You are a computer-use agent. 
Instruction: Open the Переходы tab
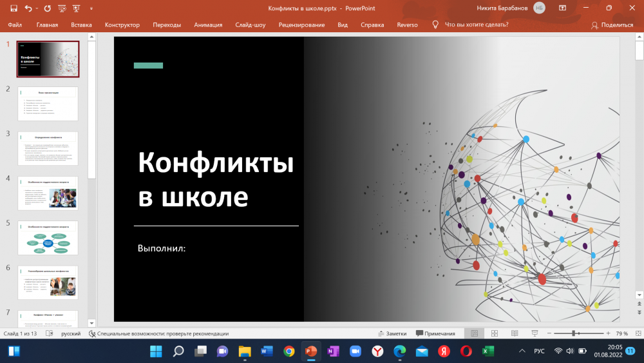pos(167,25)
